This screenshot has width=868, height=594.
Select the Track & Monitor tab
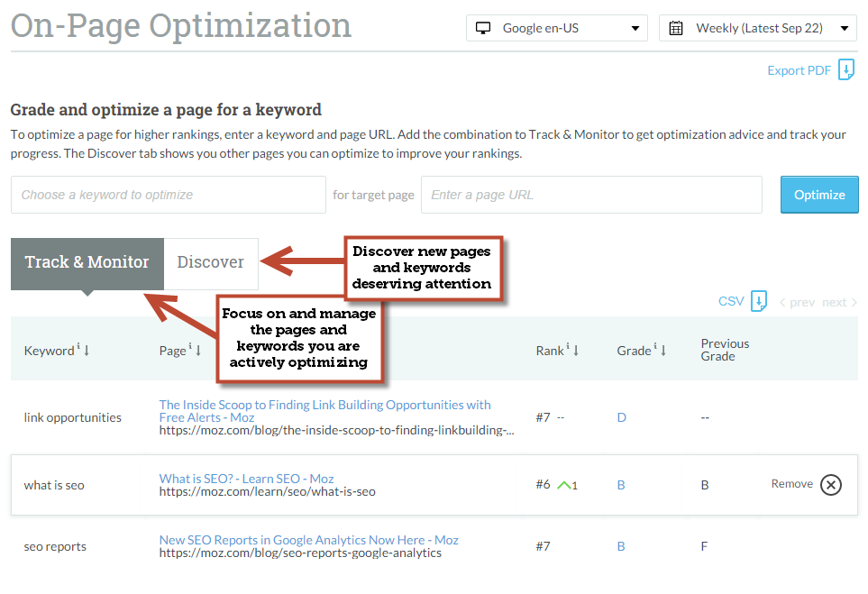pos(87,262)
